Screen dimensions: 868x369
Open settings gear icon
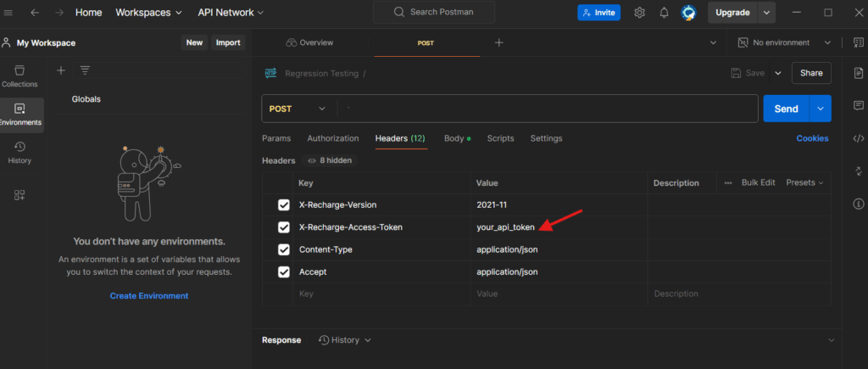point(639,12)
